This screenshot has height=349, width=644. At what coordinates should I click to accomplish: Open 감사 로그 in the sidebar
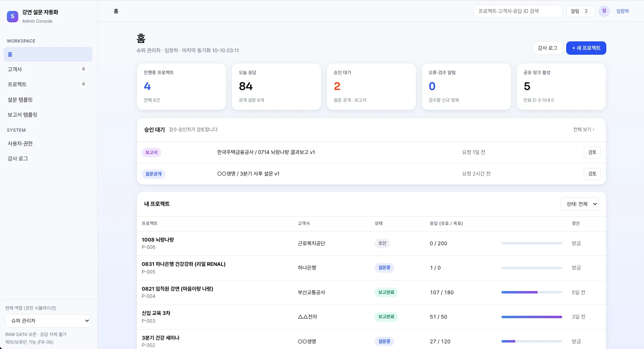[x=48, y=158]
